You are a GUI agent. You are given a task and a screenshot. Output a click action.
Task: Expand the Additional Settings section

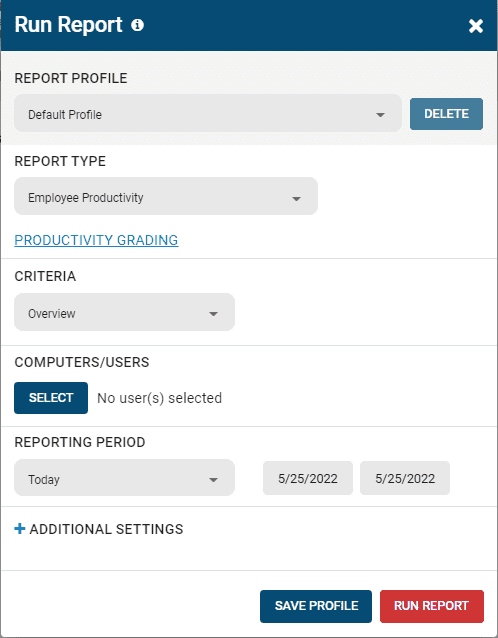point(99,529)
